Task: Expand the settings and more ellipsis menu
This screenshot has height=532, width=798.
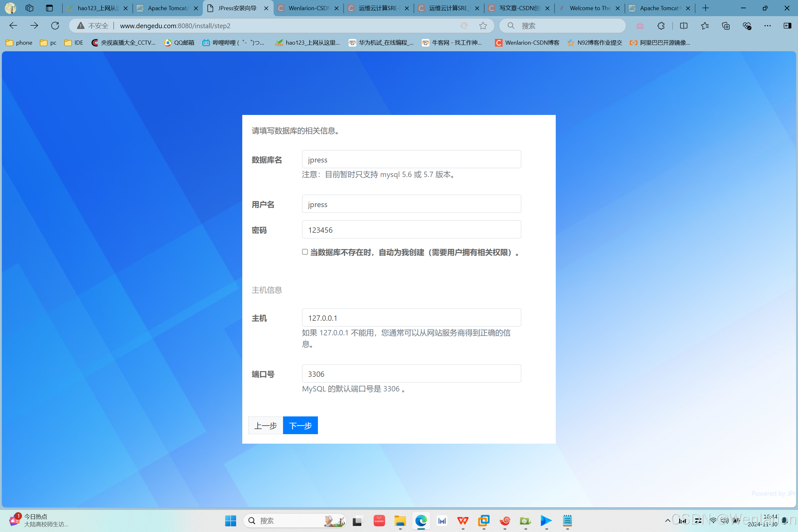Action: (x=767, y=26)
